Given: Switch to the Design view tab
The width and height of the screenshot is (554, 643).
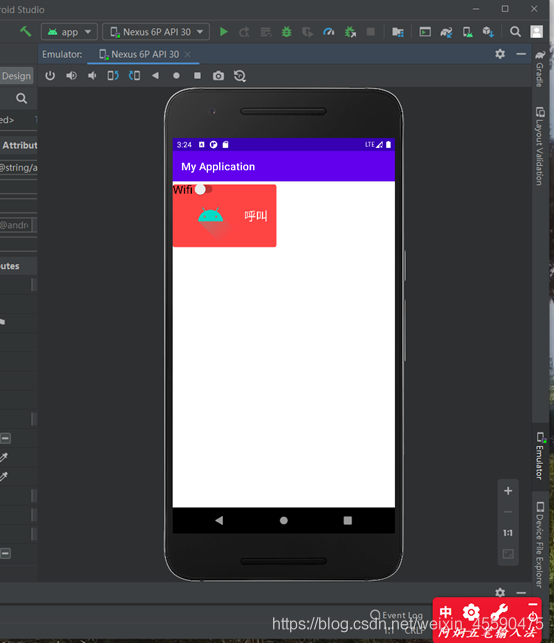Looking at the screenshot, I should point(16,76).
